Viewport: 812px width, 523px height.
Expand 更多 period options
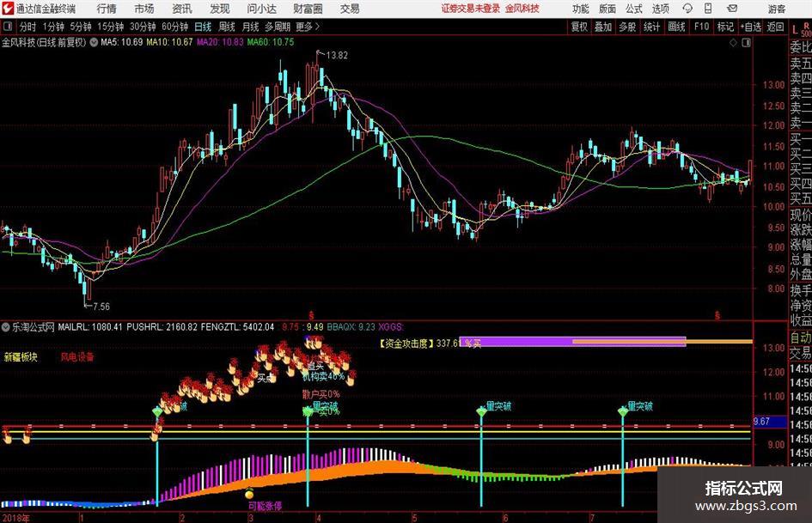click(308, 27)
